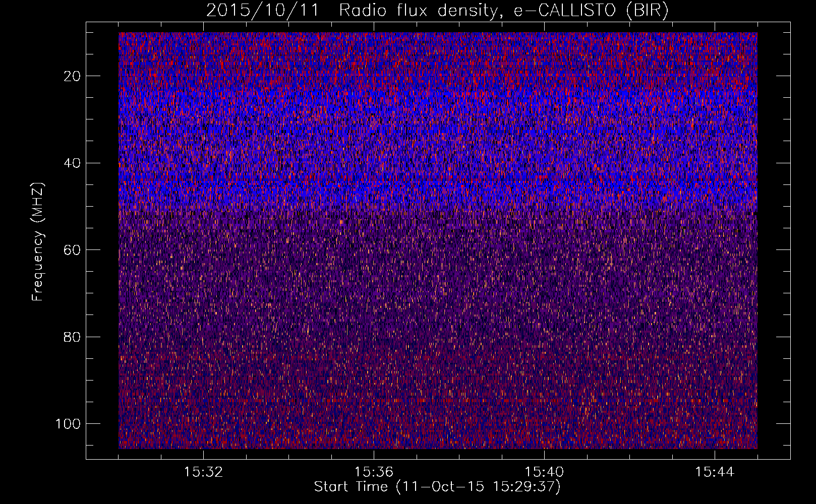Click the '60' frequency tick label
This screenshot has height=504, width=816.
click(x=73, y=250)
